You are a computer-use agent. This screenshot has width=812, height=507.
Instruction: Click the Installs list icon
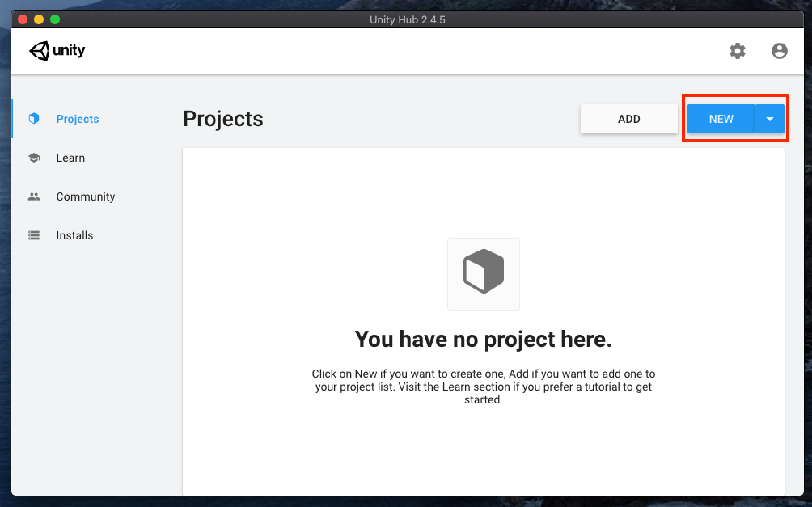[x=34, y=235]
